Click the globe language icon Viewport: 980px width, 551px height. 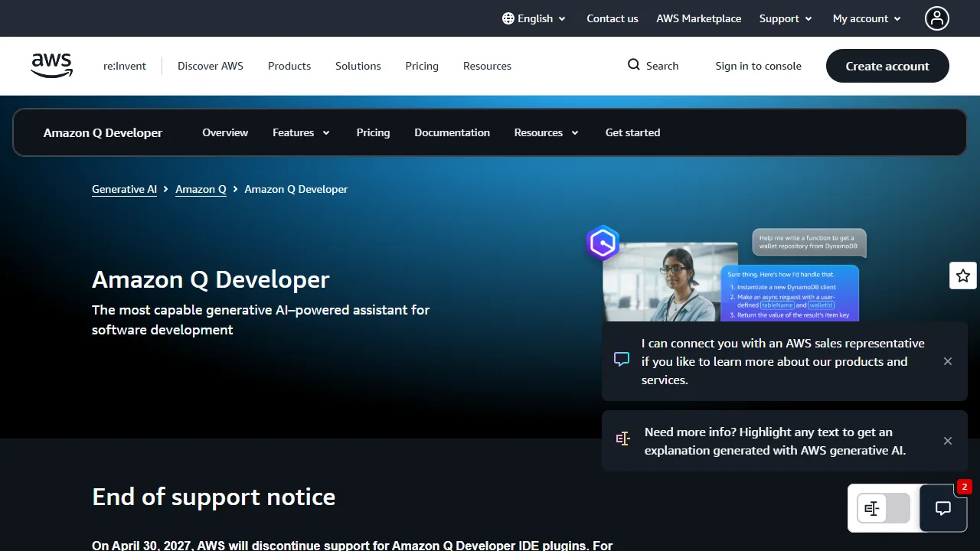(x=508, y=18)
